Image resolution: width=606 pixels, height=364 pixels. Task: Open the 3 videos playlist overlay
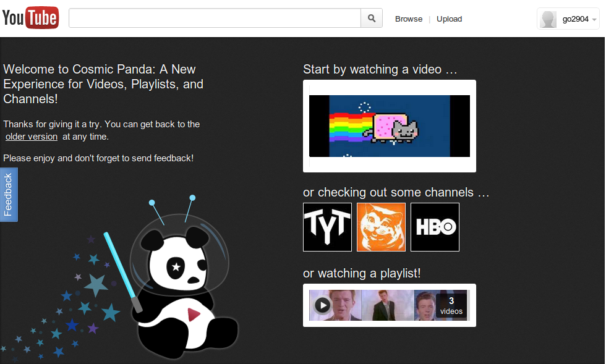[x=451, y=306]
